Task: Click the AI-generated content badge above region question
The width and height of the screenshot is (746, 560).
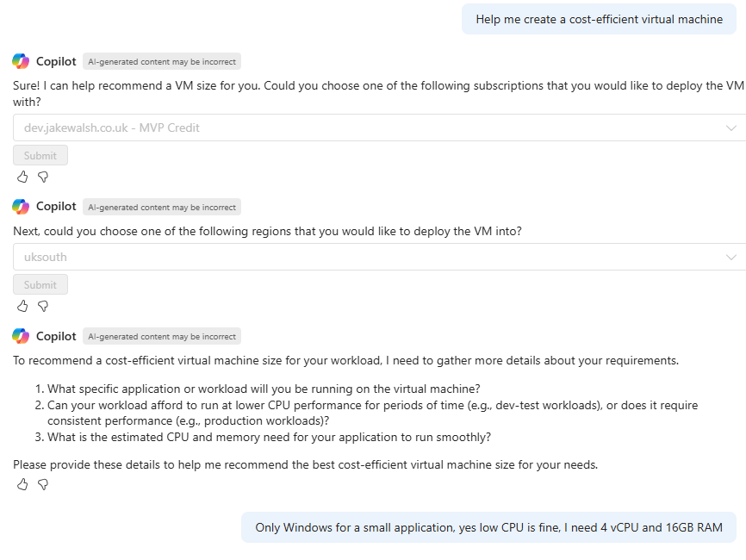Action: coord(162,208)
